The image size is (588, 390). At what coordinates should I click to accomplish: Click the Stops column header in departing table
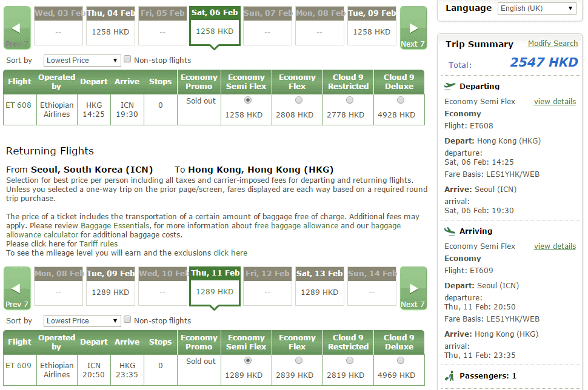click(x=160, y=82)
